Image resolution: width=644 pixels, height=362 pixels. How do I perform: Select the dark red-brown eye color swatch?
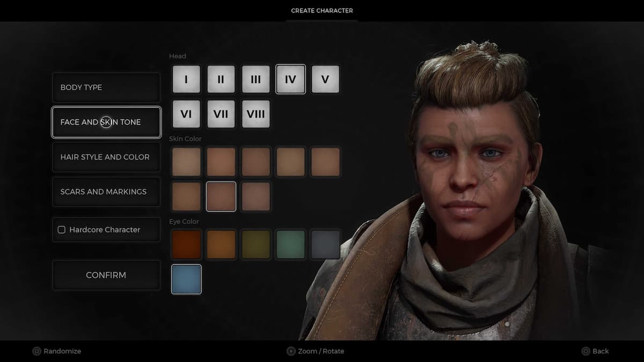click(186, 245)
